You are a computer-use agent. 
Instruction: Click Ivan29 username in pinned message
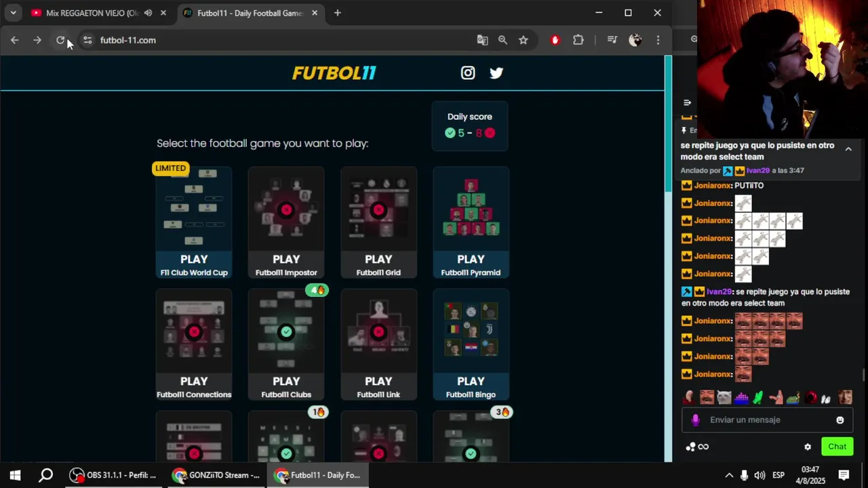[x=758, y=171]
